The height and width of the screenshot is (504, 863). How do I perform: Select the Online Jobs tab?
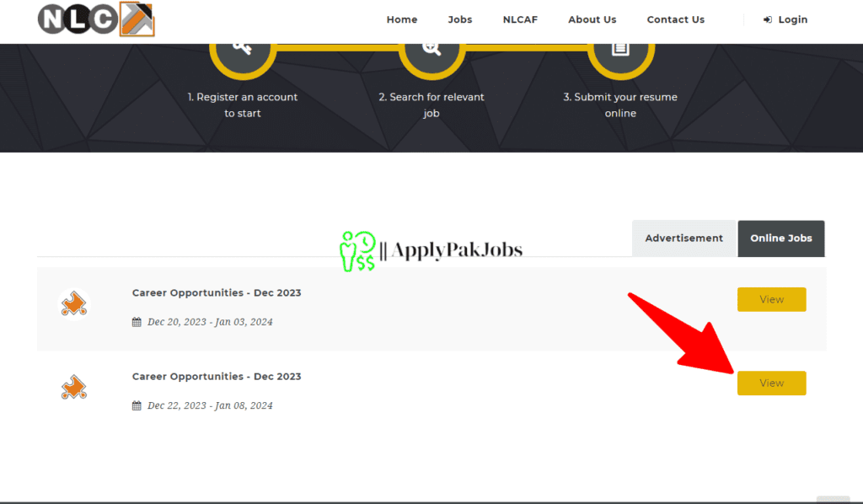781,239
